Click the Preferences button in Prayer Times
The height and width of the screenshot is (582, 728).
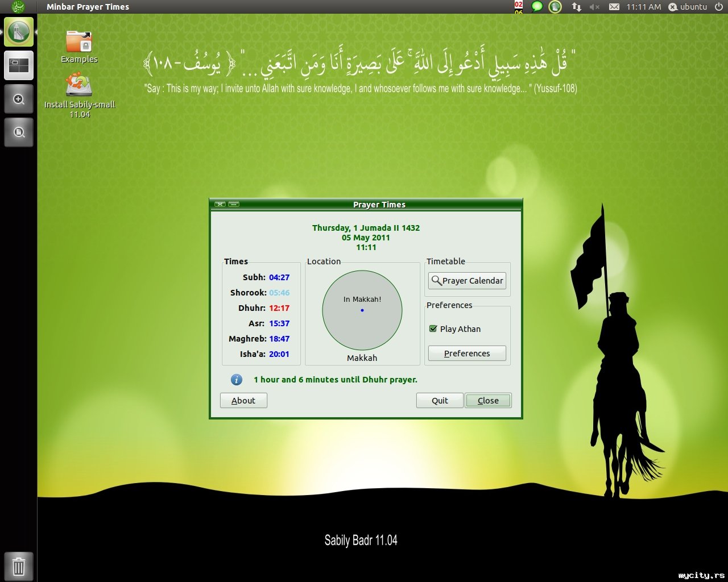(x=467, y=353)
